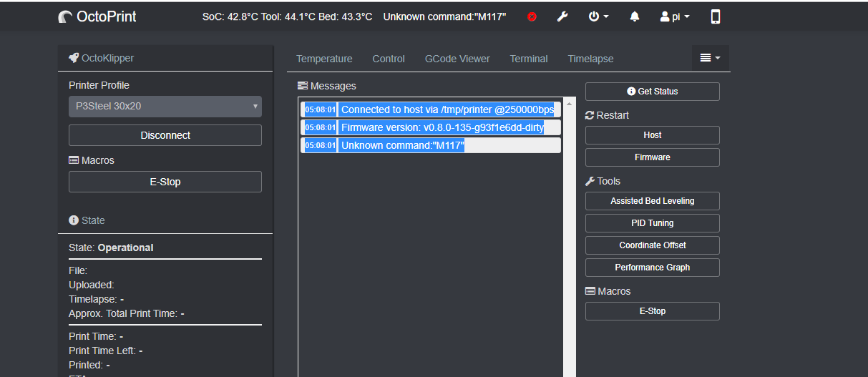
Task: Click the 'Approx. Total Print Time' line
Action: click(127, 313)
